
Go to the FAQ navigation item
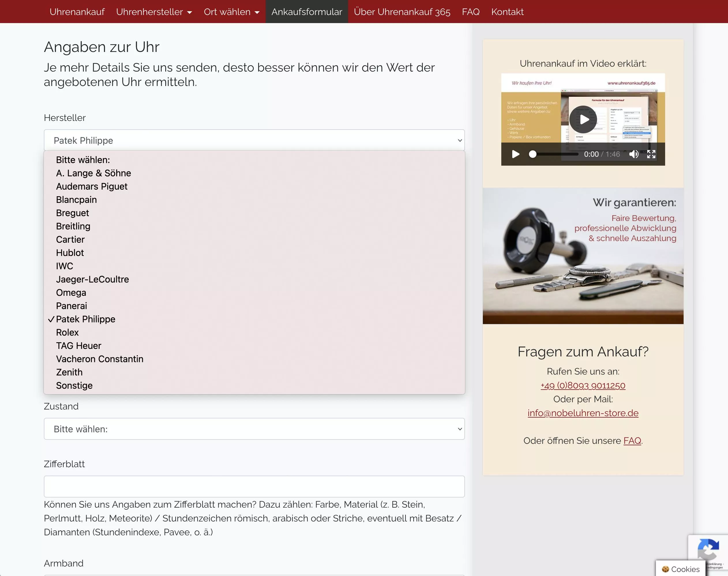(470, 12)
